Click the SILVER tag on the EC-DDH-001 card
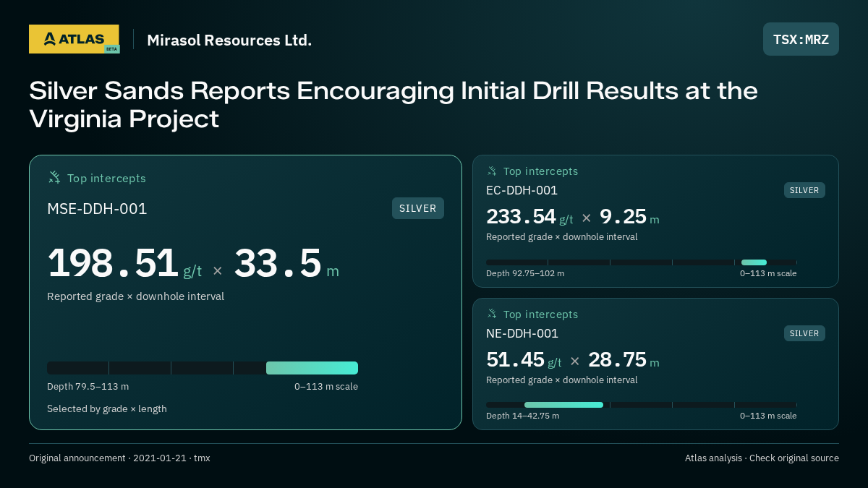 (x=804, y=190)
